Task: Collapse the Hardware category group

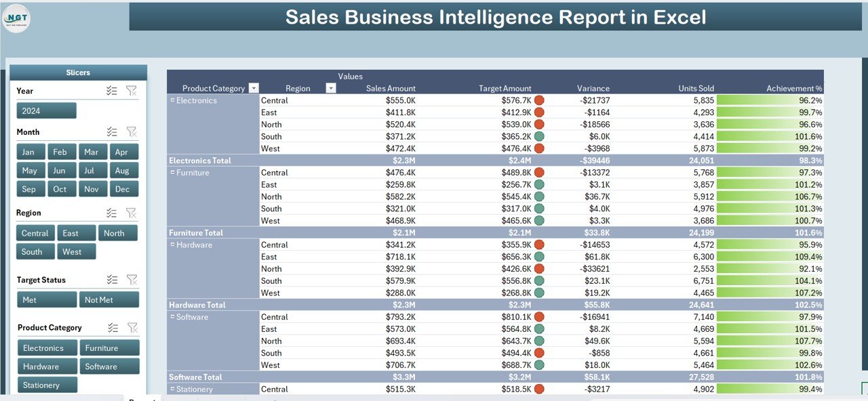Action: (172, 245)
